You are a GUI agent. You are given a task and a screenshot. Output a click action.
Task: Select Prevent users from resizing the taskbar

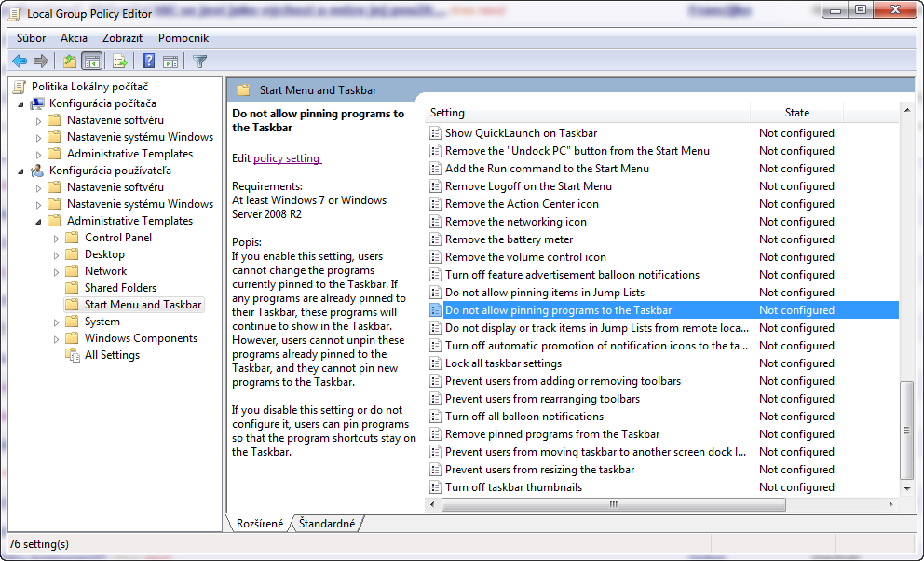pyautogui.click(x=540, y=469)
